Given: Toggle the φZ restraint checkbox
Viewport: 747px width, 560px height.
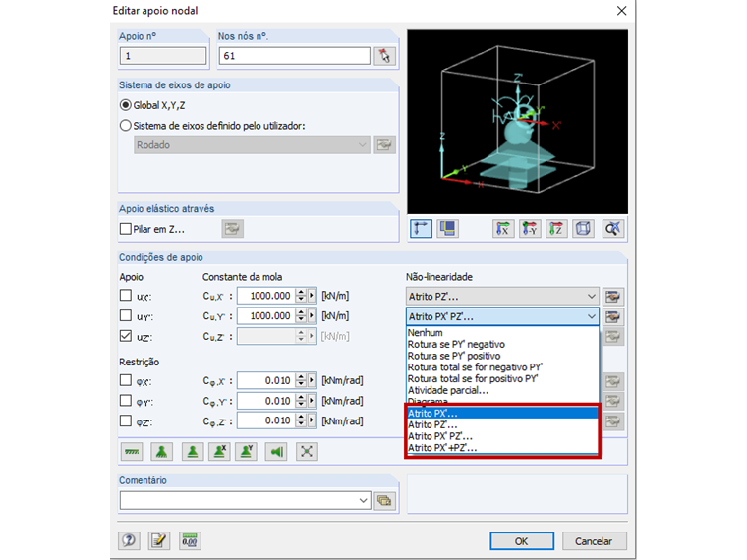Looking at the screenshot, I should 125,420.
